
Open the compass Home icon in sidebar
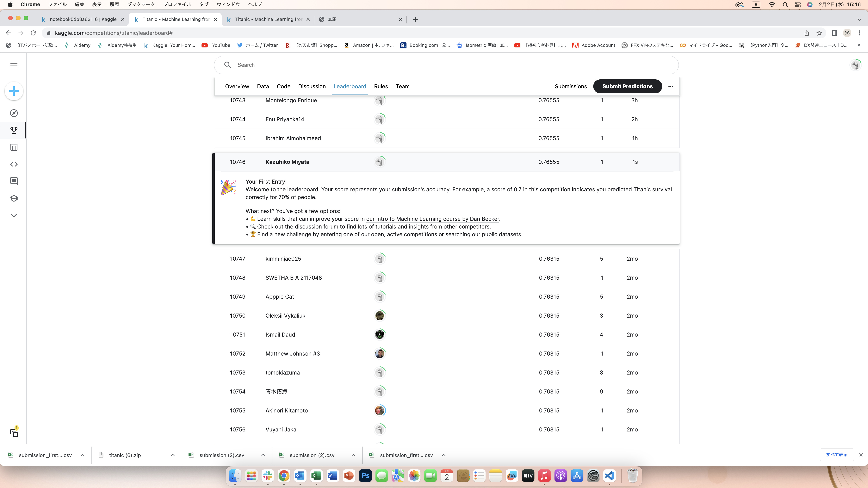pyautogui.click(x=14, y=113)
